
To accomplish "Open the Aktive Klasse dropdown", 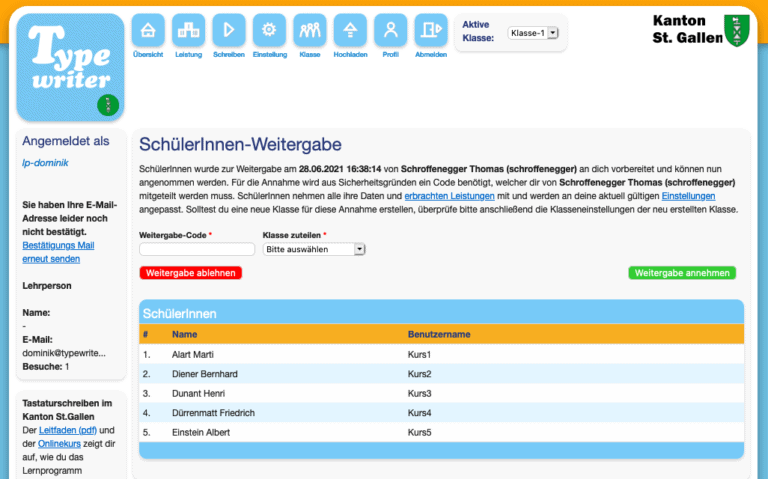I will click(x=533, y=33).
